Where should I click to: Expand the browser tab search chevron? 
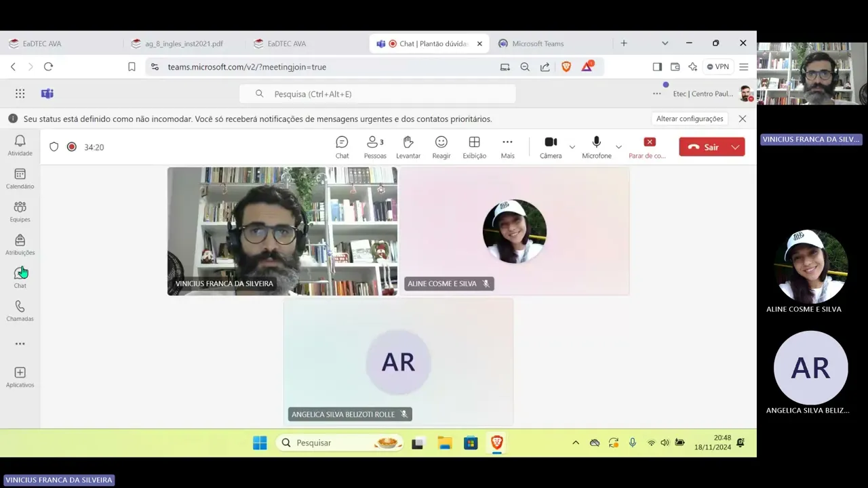(665, 43)
